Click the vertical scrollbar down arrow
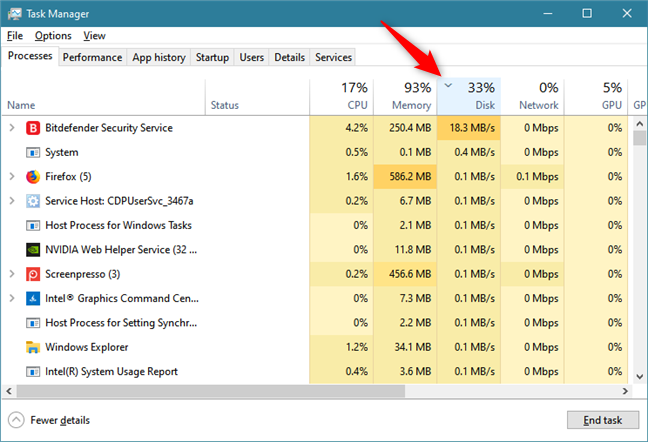Screen dimensions: 648x442 click(x=639, y=376)
